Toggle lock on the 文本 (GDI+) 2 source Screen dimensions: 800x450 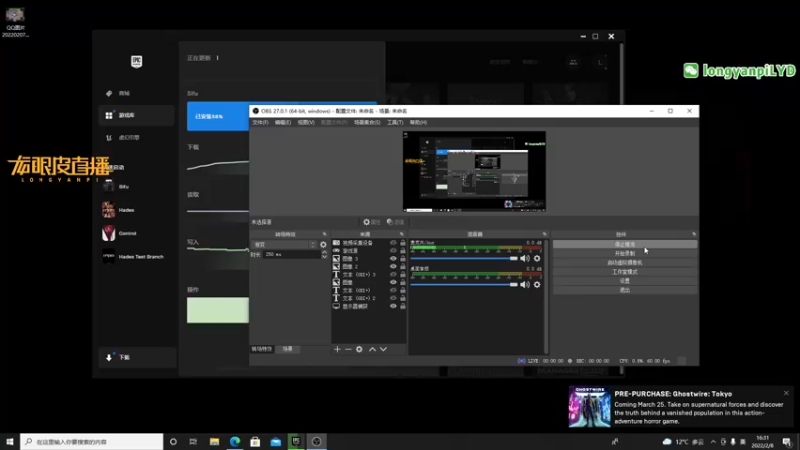[403, 298]
